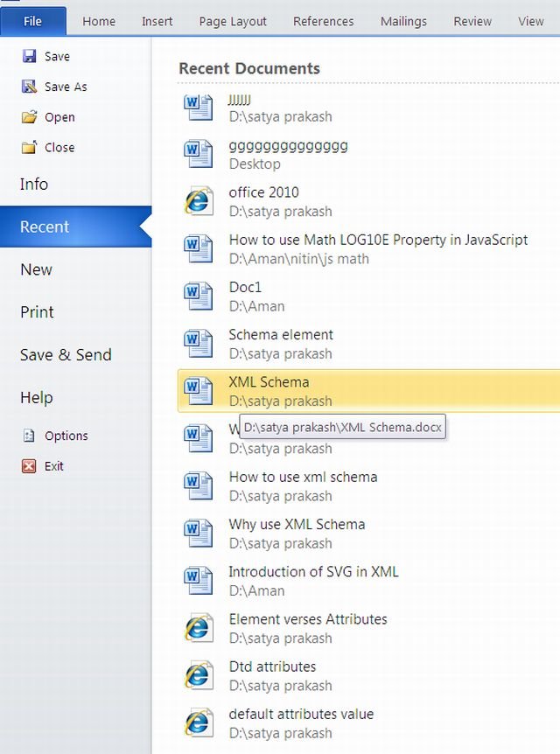The image size is (560, 754).
Task: Open the Print section
Action: coord(37,312)
